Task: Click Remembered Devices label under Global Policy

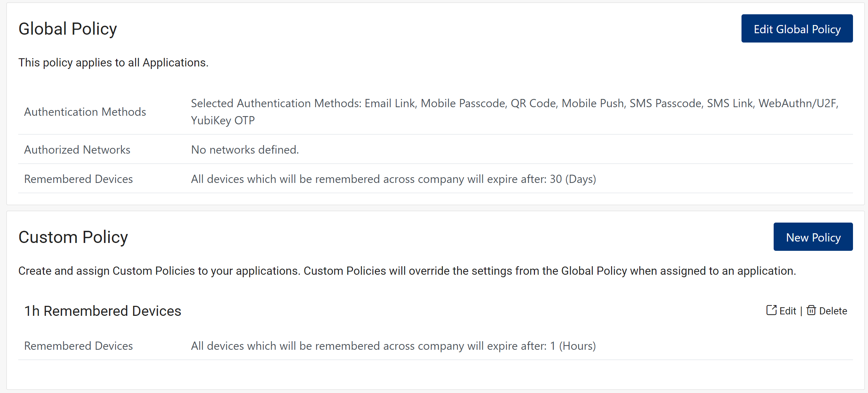Action: tap(78, 179)
